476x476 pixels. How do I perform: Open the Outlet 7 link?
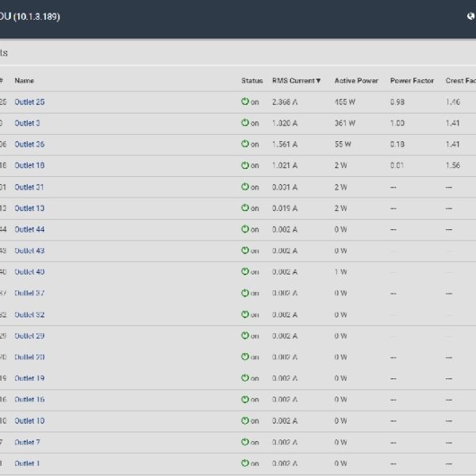(x=27, y=443)
